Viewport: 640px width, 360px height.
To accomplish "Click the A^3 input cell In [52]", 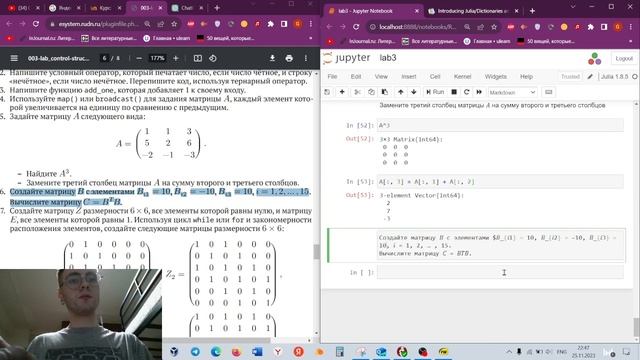I will (500, 125).
